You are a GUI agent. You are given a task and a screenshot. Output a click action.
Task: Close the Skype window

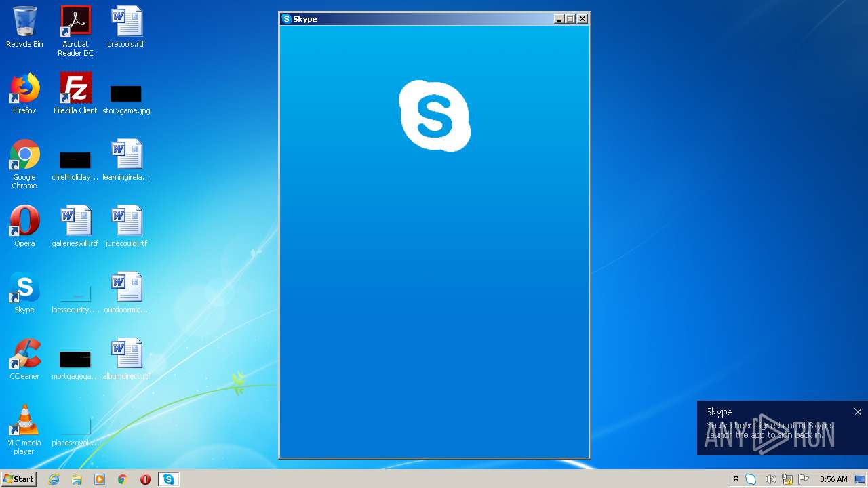click(x=583, y=19)
